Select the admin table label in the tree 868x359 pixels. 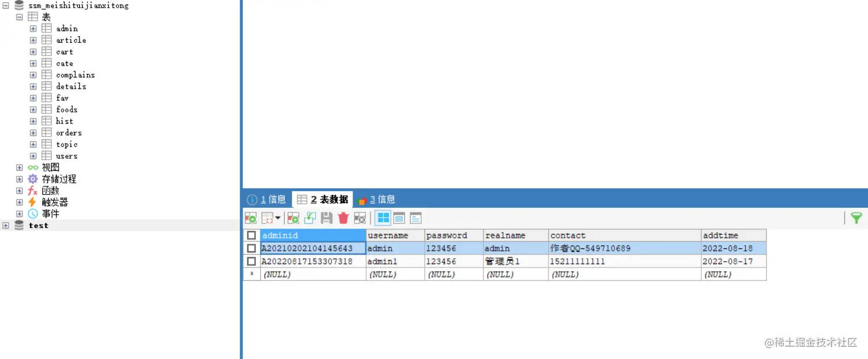[67, 28]
